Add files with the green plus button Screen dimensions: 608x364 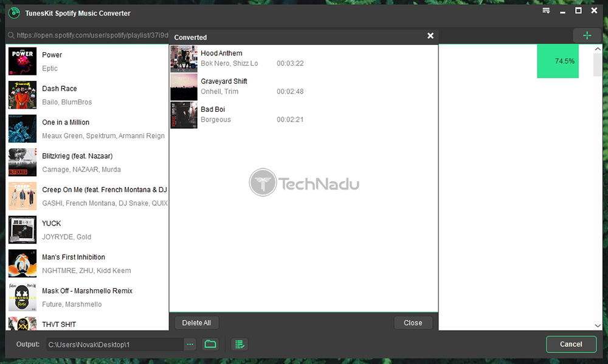[x=587, y=36]
